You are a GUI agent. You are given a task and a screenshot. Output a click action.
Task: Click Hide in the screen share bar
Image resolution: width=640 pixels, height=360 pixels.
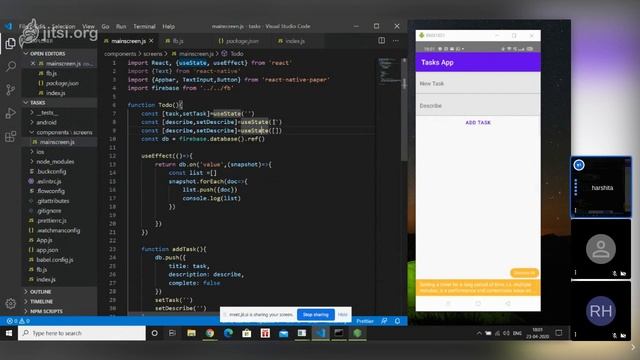[342, 314]
